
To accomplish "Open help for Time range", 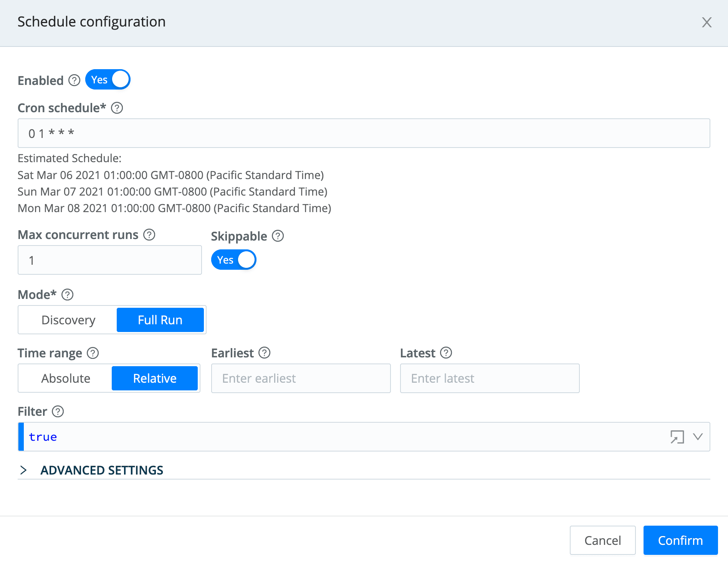I will pyautogui.click(x=93, y=353).
